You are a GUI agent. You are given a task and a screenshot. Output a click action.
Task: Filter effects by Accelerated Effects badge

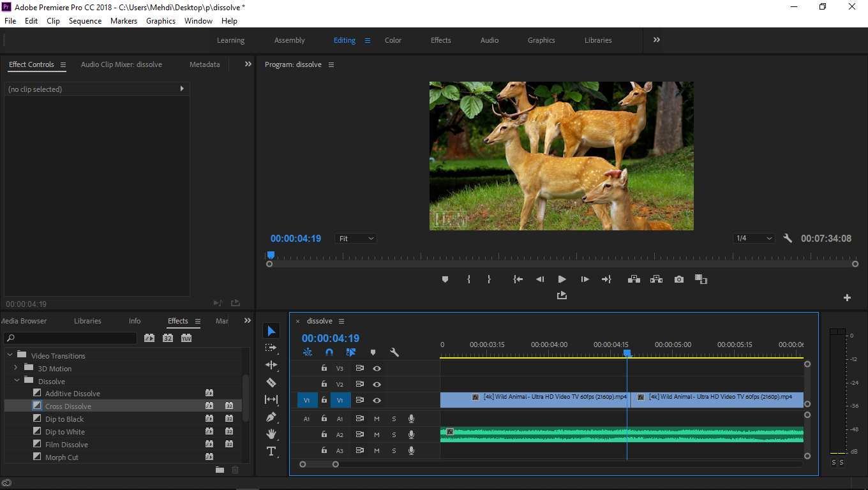tap(149, 338)
